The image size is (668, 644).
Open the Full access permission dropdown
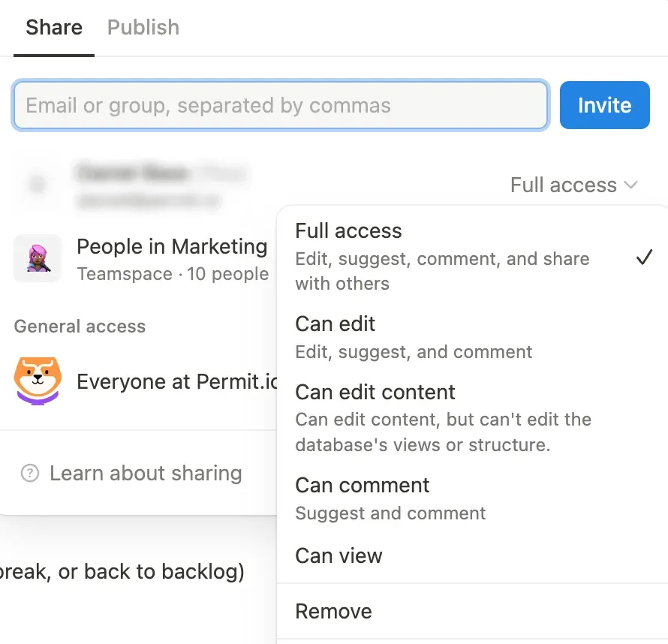point(573,185)
